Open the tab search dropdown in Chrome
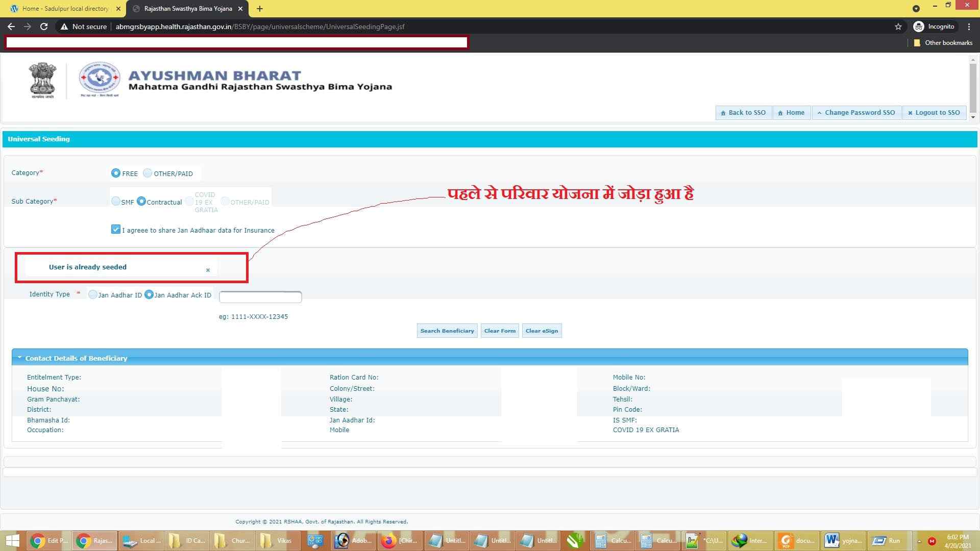980x551 pixels. point(916,9)
